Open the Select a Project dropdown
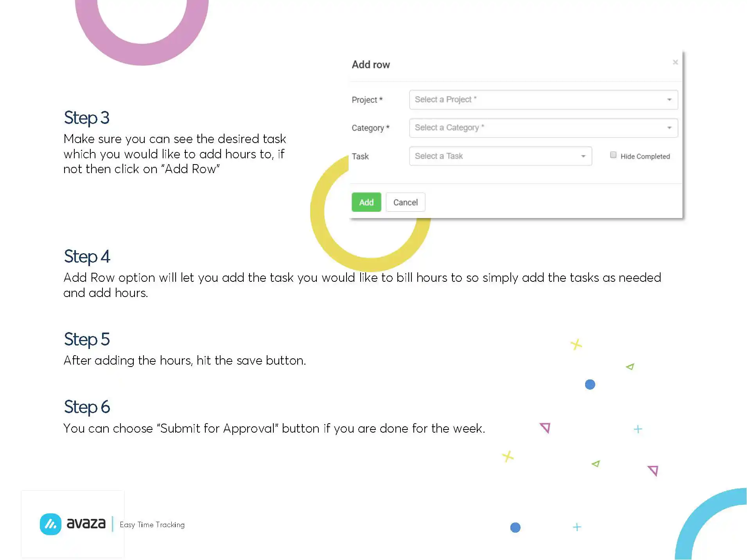The image size is (747, 560). click(543, 100)
